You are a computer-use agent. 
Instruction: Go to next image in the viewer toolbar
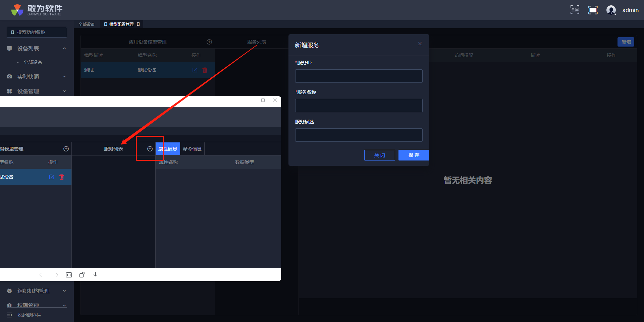(55, 275)
